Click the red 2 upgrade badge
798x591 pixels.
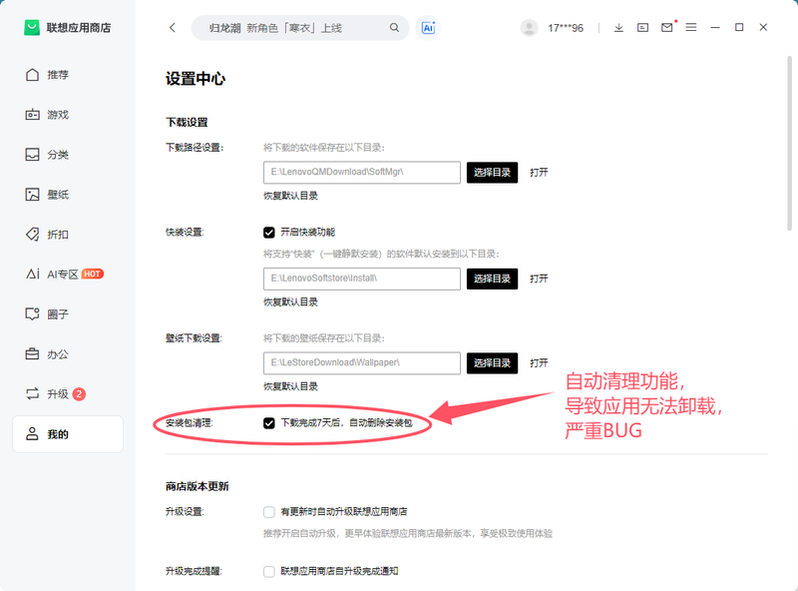point(79,394)
